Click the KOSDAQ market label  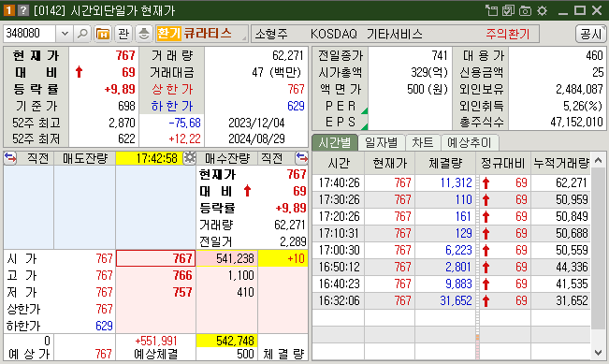click(x=334, y=35)
